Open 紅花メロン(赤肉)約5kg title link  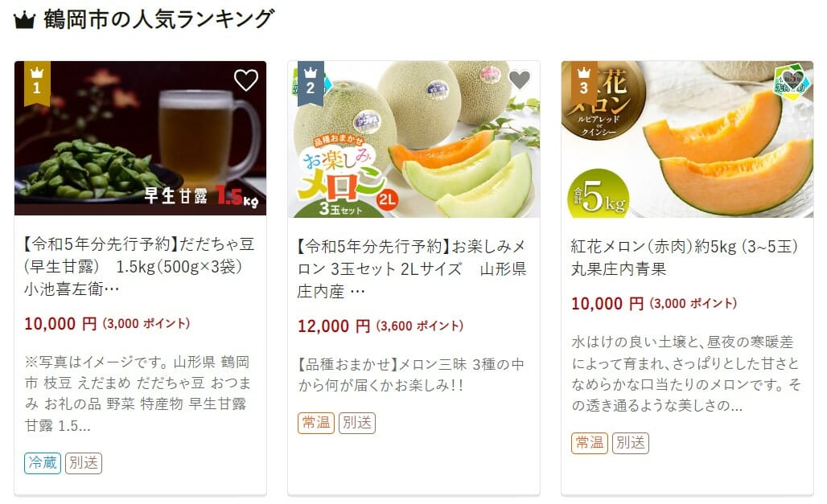pyautogui.click(x=685, y=257)
